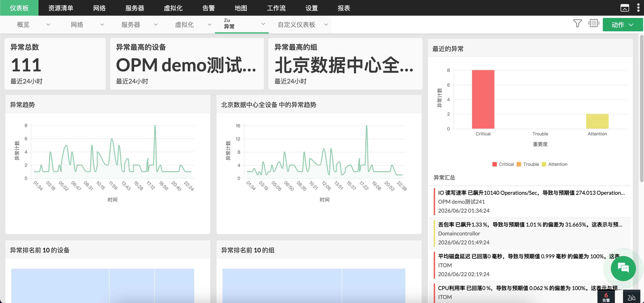Viewport: 644px width, 303px height.
Task: Open the Zia assistant icon at bottom right
Action: (x=631, y=297)
